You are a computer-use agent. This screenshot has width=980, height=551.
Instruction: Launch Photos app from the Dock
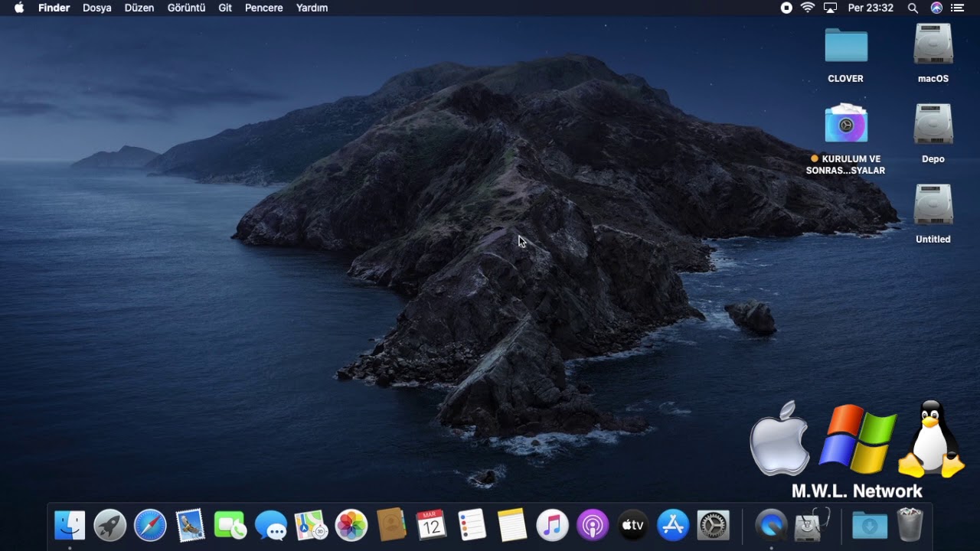[x=351, y=526]
